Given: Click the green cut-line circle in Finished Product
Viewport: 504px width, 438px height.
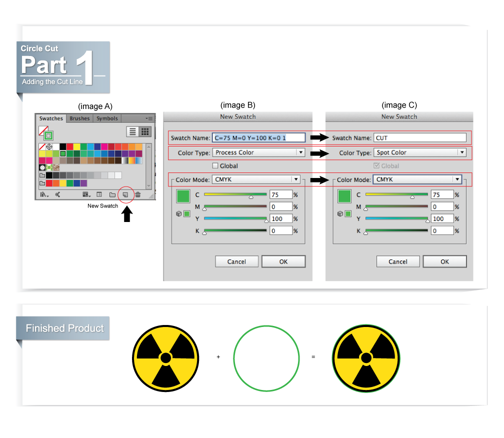Looking at the screenshot, I should [x=266, y=358].
